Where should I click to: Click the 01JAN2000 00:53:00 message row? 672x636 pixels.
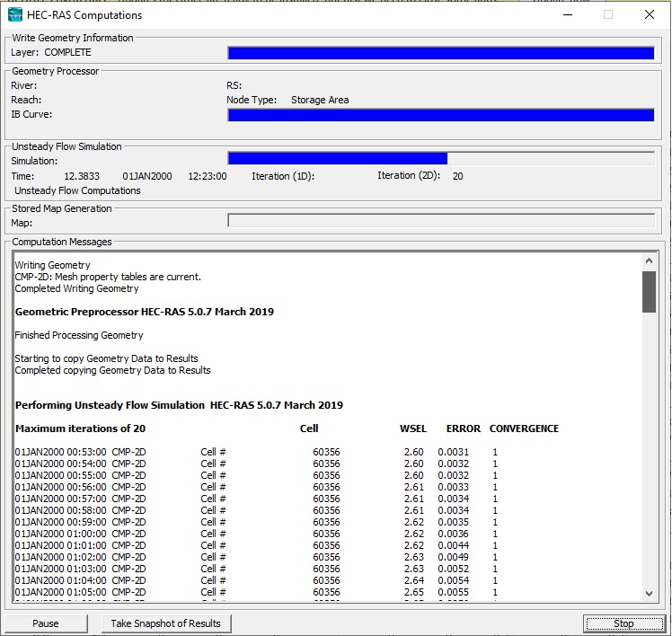[x=256, y=452]
